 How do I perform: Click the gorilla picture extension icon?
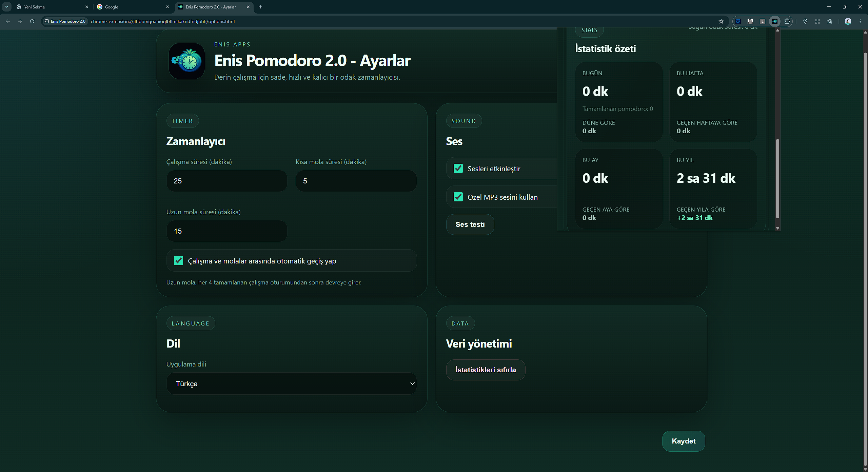pos(750,21)
